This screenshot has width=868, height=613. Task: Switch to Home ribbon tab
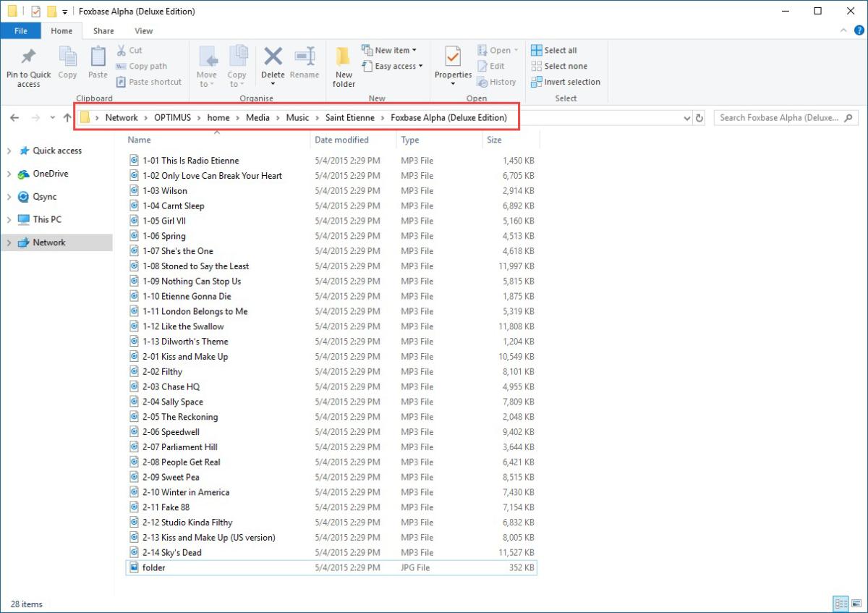tap(61, 31)
